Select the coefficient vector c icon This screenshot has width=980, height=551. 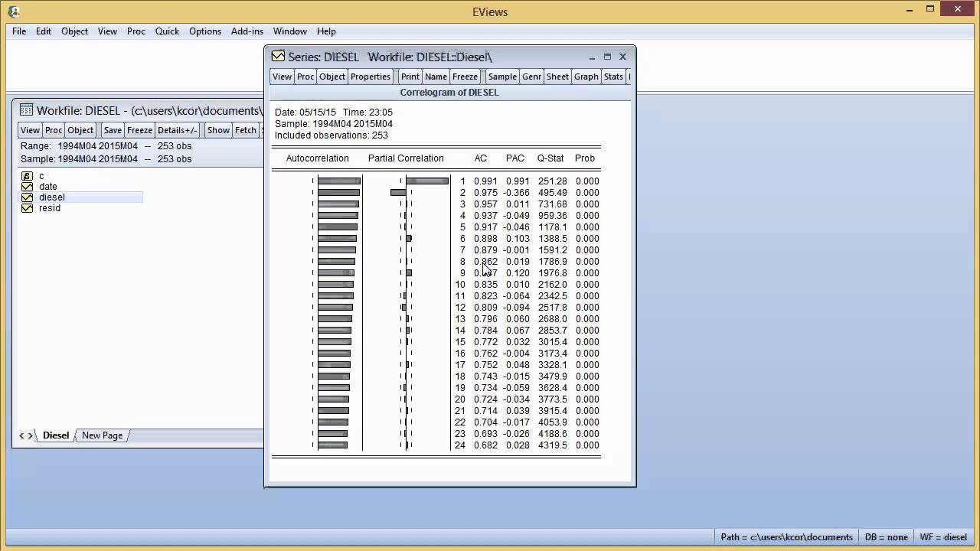point(28,176)
